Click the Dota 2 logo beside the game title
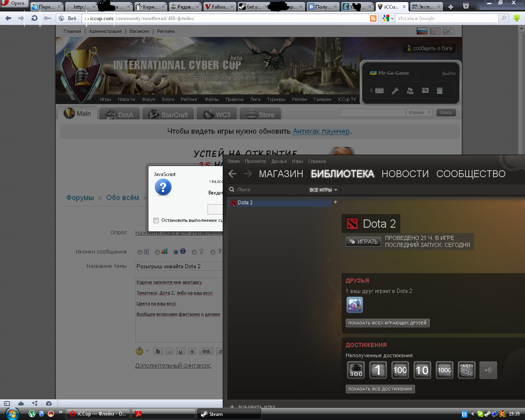Image resolution: width=525 pixels, height=420 pixels. pyautogui.click(x=352, y=224)
